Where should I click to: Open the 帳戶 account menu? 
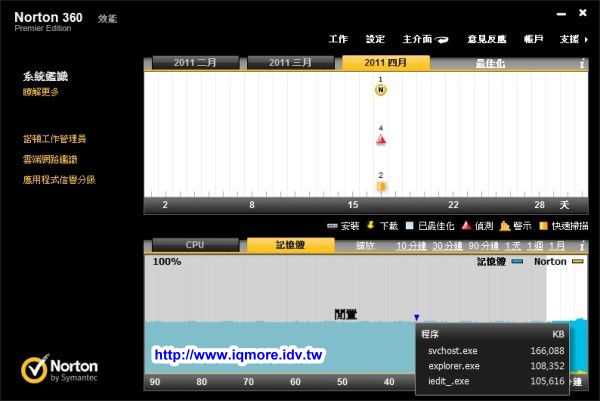(533, 39)
